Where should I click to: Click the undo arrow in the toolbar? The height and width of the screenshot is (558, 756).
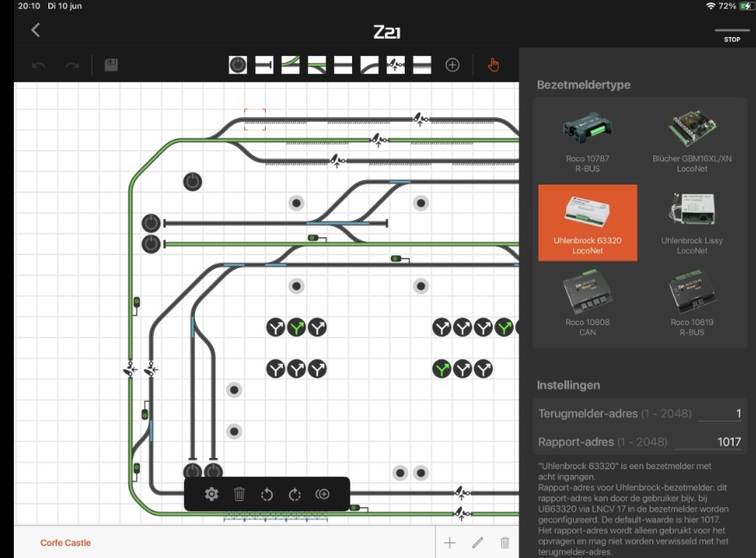tap(39, 65)
